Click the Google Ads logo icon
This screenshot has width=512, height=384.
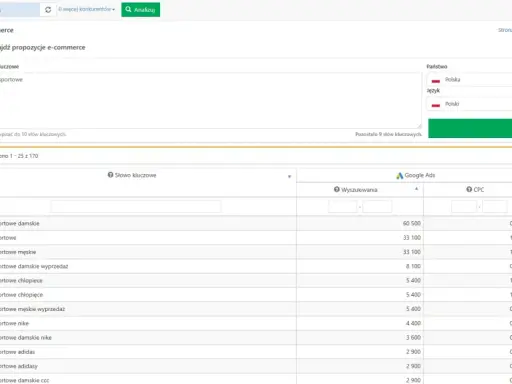tap(399, 175)
